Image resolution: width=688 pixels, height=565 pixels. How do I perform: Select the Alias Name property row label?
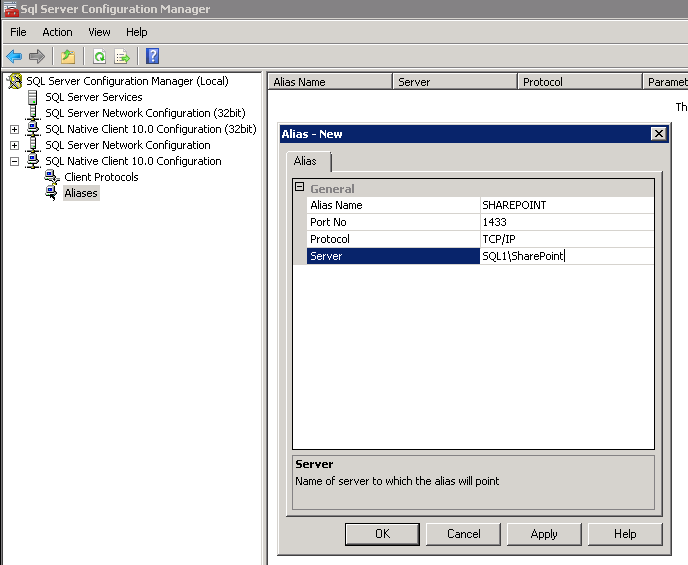point(393,205)
